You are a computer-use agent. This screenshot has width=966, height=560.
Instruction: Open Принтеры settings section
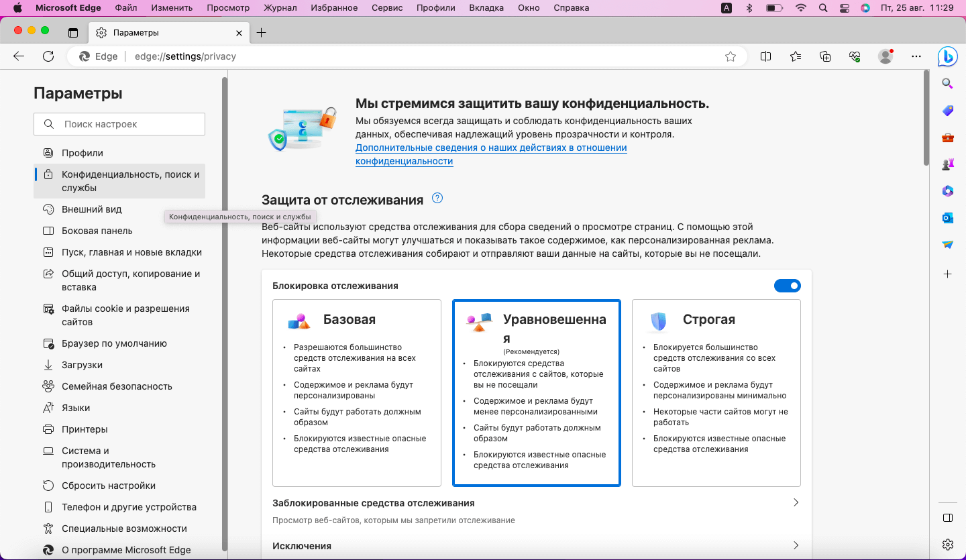[x=119, y=429]
